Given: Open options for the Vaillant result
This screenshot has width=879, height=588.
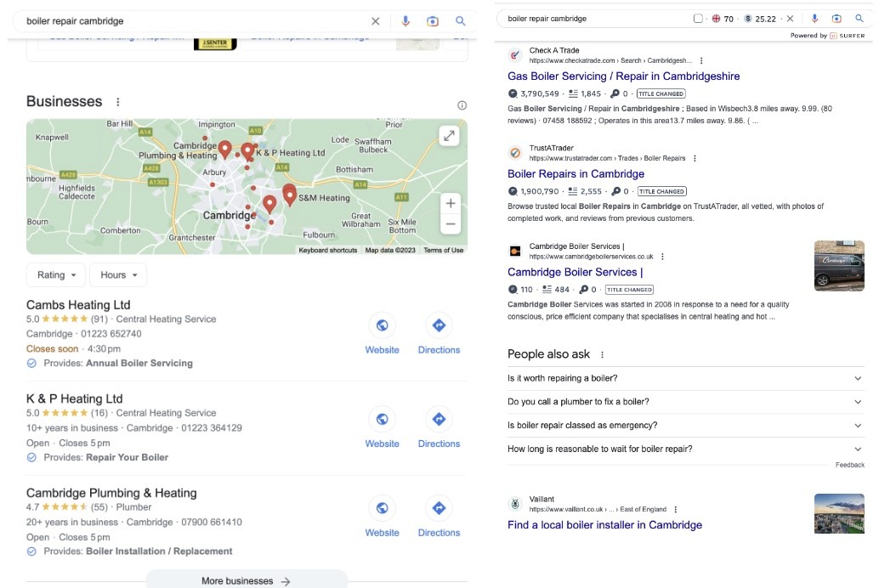Looking at the screenshot, I should (676, 510).
